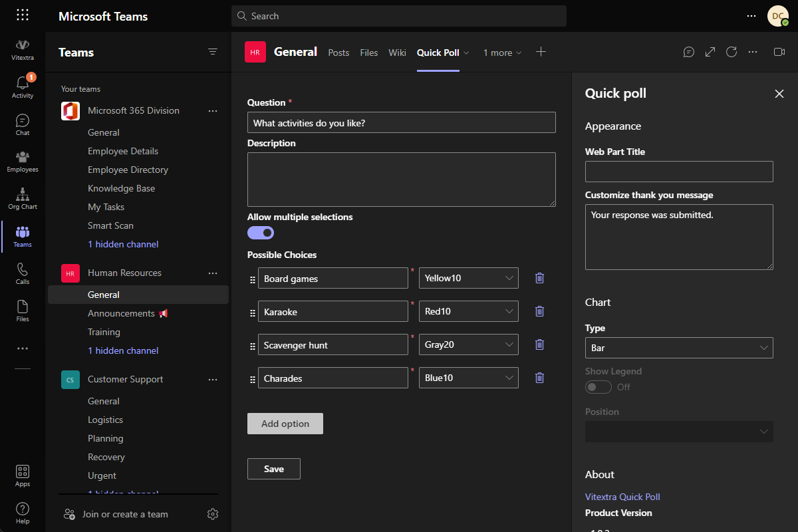Click the Description text area
Viewport: 798px width, 532px height.
pyautogui.click(x=402, y=180)
